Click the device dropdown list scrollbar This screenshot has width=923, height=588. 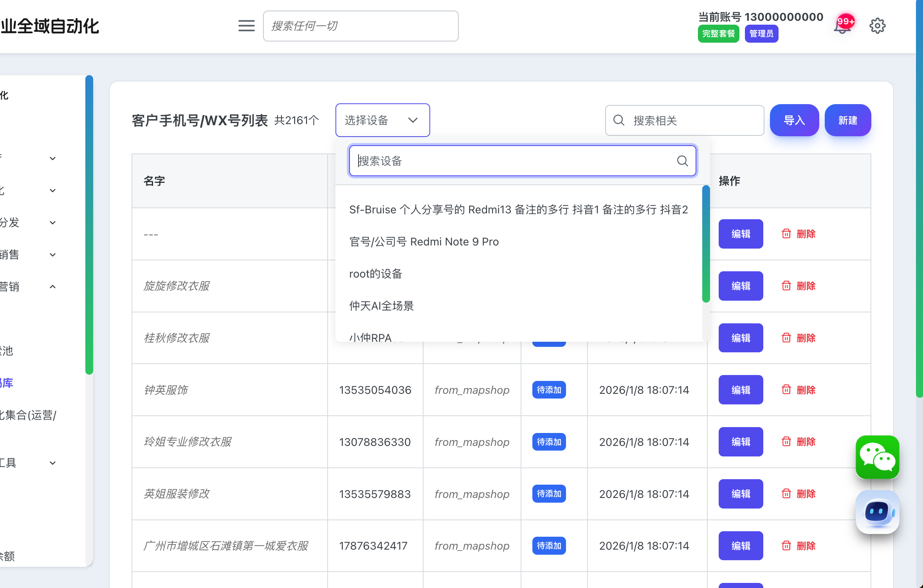tap(706, 244)
